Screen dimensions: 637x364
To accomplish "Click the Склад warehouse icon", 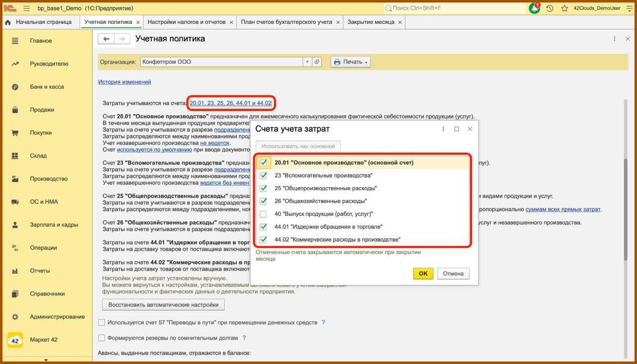I will click(x=15, y=156).
